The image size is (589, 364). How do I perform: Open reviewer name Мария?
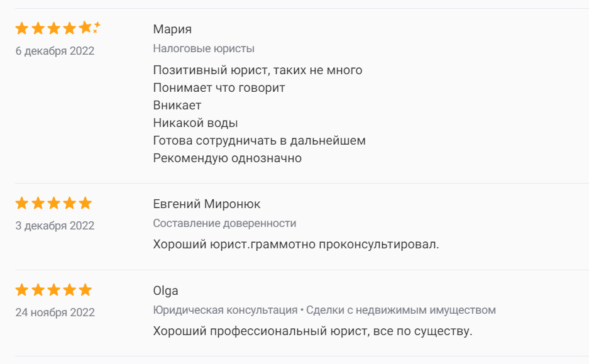pyautogui.click(x=172, y=30)
